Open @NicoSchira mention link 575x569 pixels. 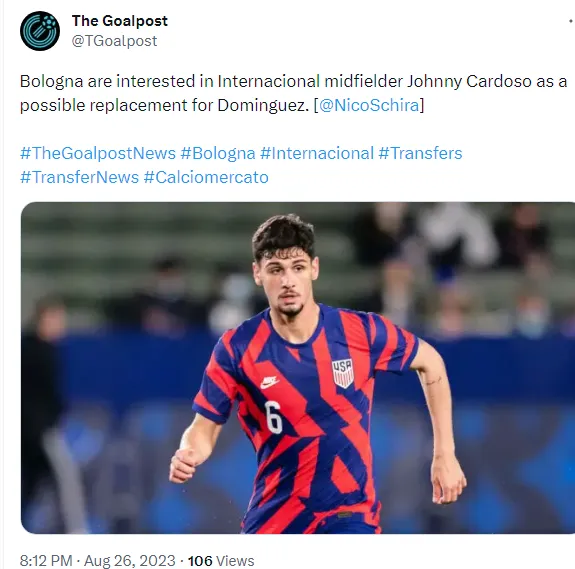[369, 106]
